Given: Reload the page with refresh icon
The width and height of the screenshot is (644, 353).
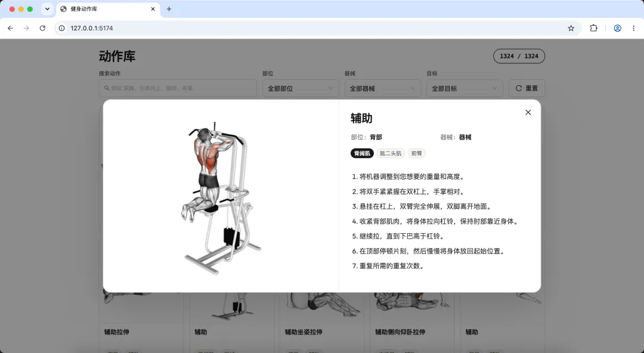Looking at the screenshot, I should click(x=42, y=29).
